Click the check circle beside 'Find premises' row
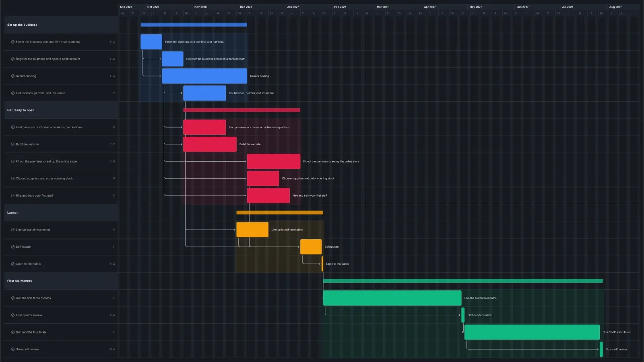644x362 pixels. (x=12, y=128)
